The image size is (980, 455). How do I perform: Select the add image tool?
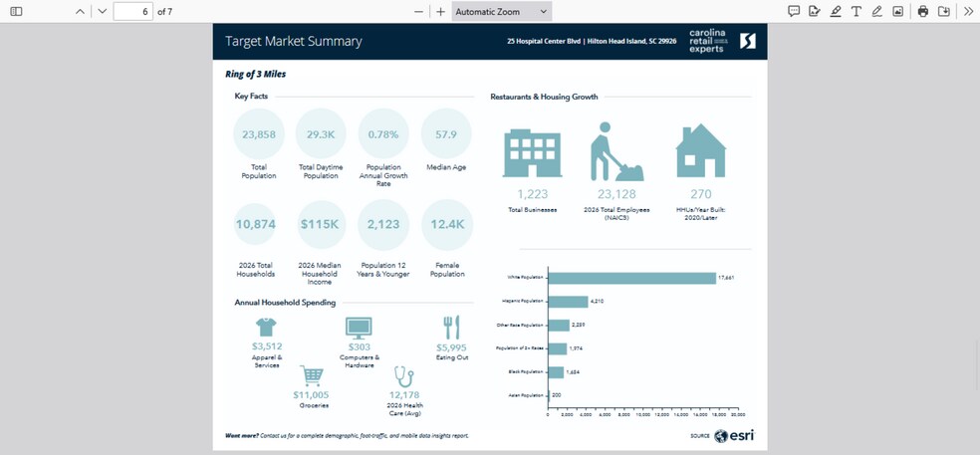click(897, 11)
